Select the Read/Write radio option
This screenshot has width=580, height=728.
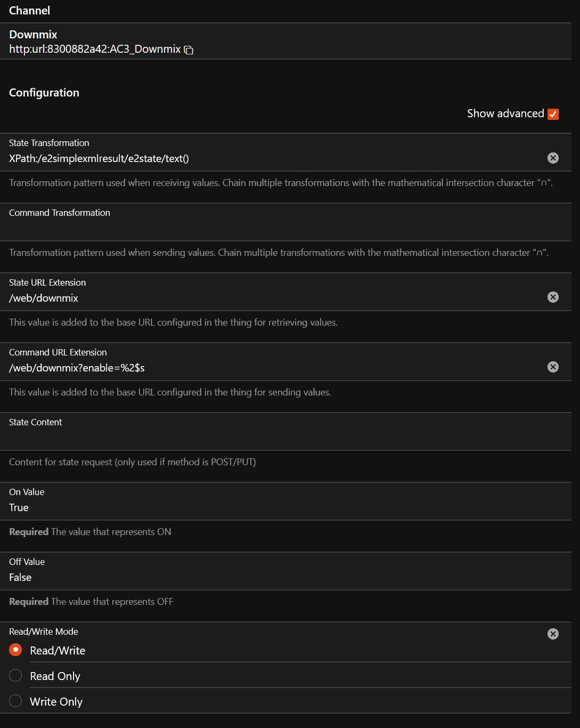click(x=16, y=650)
